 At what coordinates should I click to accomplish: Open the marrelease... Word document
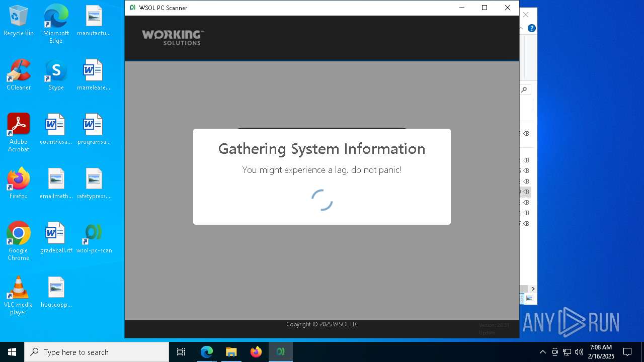coord(94,75)
